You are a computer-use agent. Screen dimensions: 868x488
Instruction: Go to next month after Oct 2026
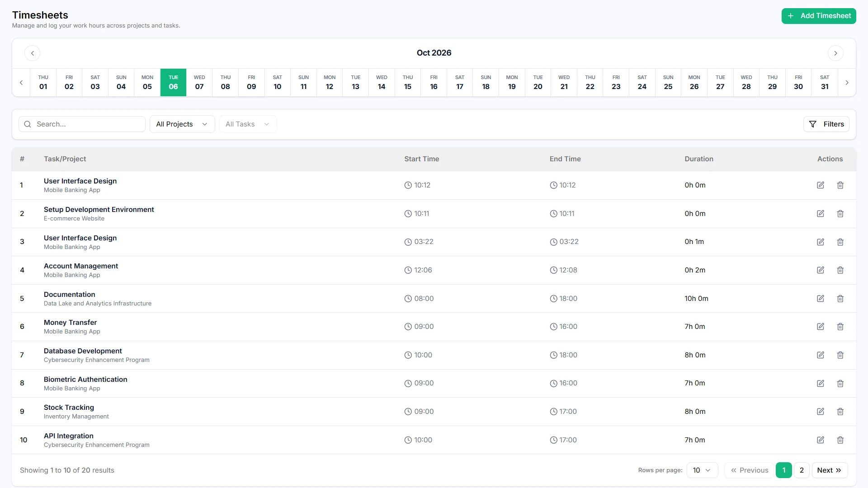[835, 53]
